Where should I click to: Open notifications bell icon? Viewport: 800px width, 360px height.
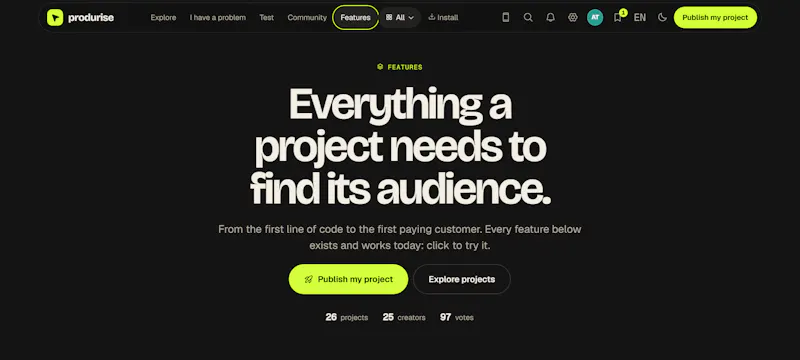pos(551,17)
